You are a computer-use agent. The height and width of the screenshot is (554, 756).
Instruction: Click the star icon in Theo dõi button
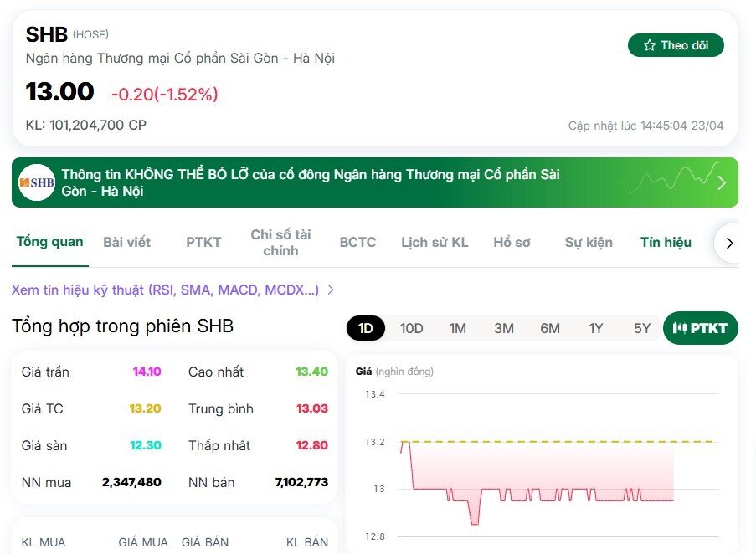click(650, 45)
